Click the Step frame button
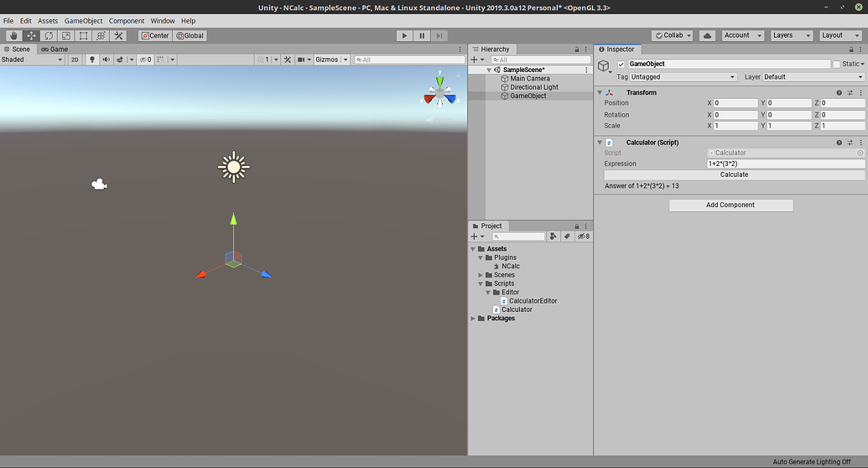Viewport: 868px width, 468px height. point(439,35)
